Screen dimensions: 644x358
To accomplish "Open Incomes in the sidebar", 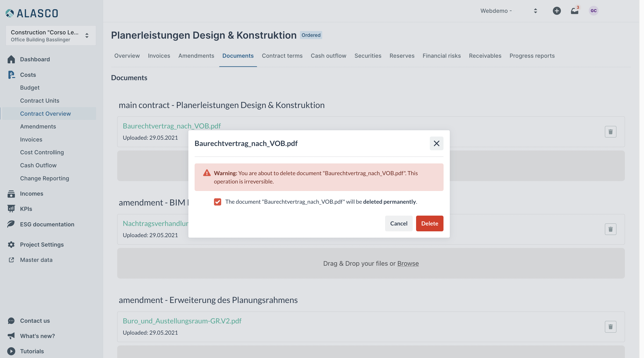I will pyautogui.click(x=32, y=194).
